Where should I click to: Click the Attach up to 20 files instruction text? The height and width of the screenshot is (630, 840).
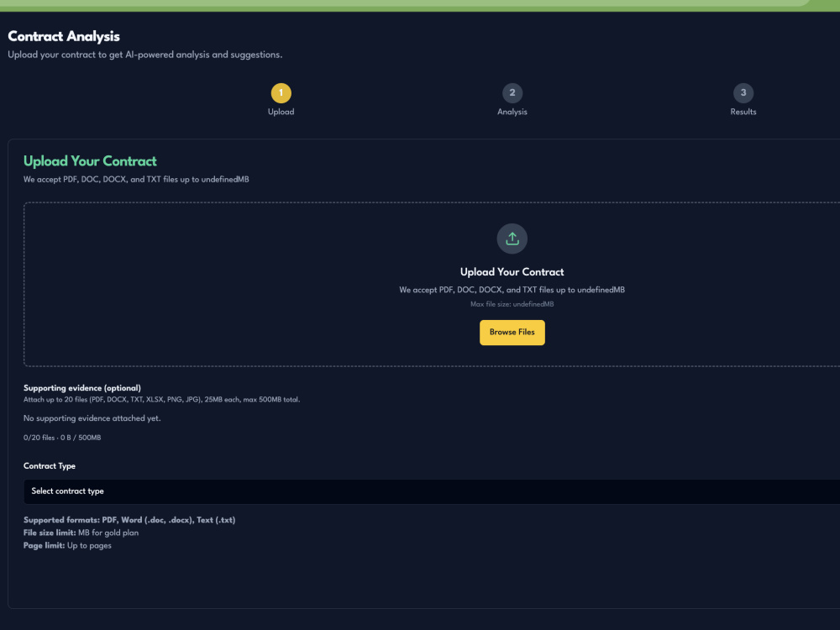162,400
